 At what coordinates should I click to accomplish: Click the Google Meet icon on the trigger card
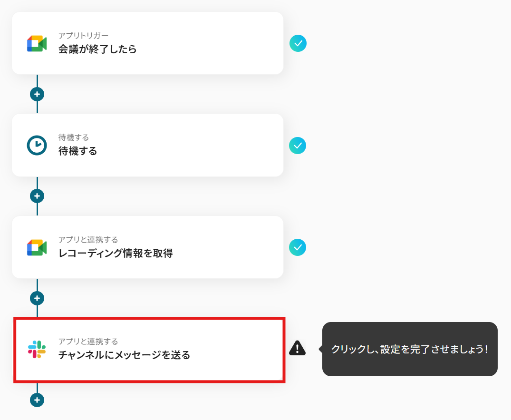coord(37,44)
